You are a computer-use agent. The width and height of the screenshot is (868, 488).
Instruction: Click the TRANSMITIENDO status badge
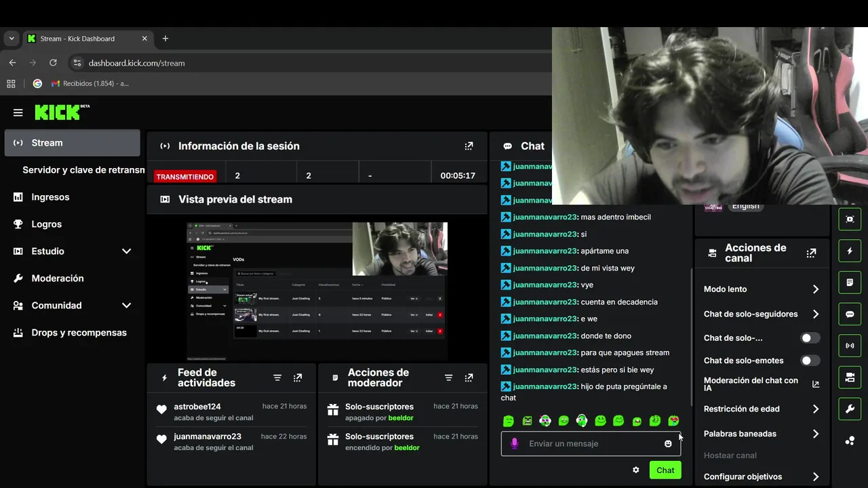point(185,177)
